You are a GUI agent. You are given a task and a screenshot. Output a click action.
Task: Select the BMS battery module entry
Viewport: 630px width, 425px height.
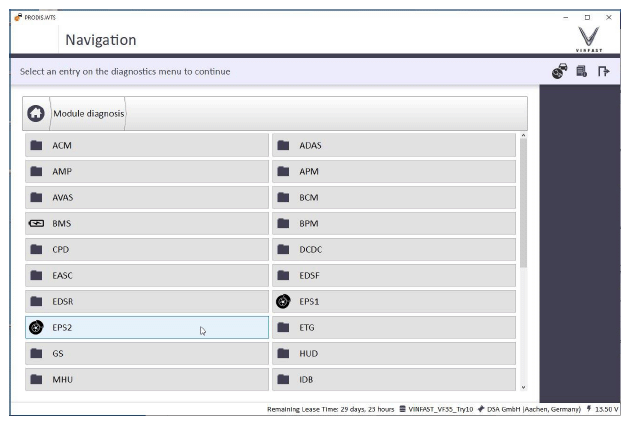click(x=146, y=223)
